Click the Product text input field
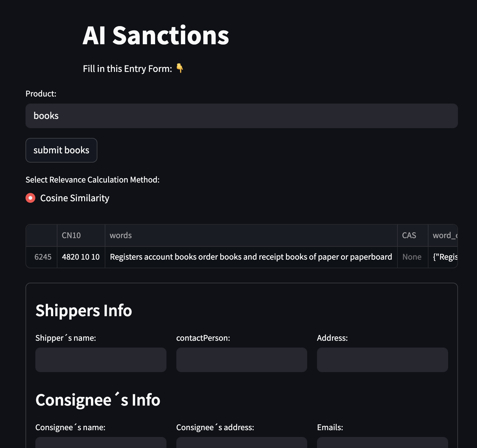Viewport: 477px width, 448px height. pos(241,116)
